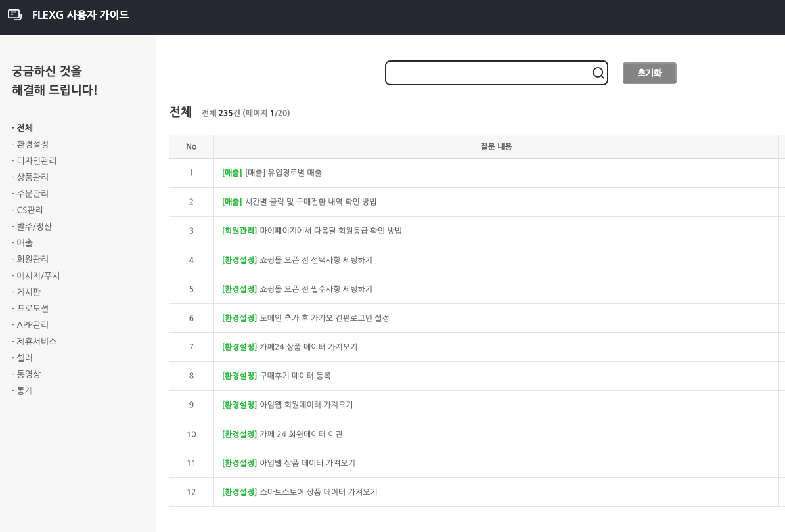Click the search input field
Screen dimensions: 785x532
click(487, 73)
